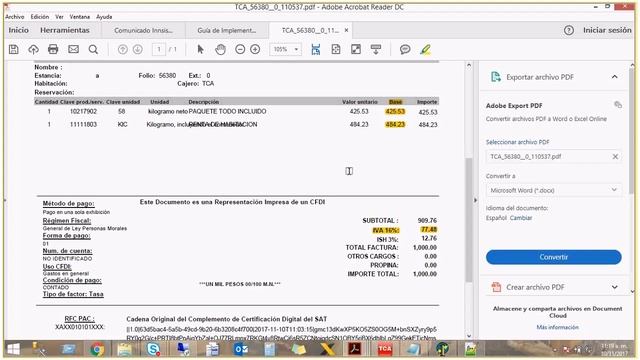Image resolution: width=640 pixels, height=360 pixels.
Task: Click the Full screen mode icon
Action: pos(356,49)
